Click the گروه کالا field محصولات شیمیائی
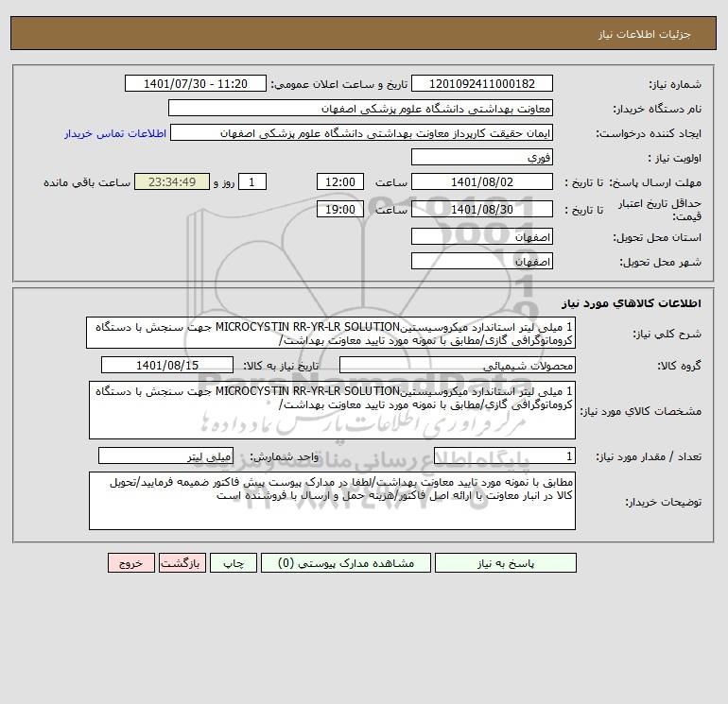728x704 pixels. [x=458, y=365]
